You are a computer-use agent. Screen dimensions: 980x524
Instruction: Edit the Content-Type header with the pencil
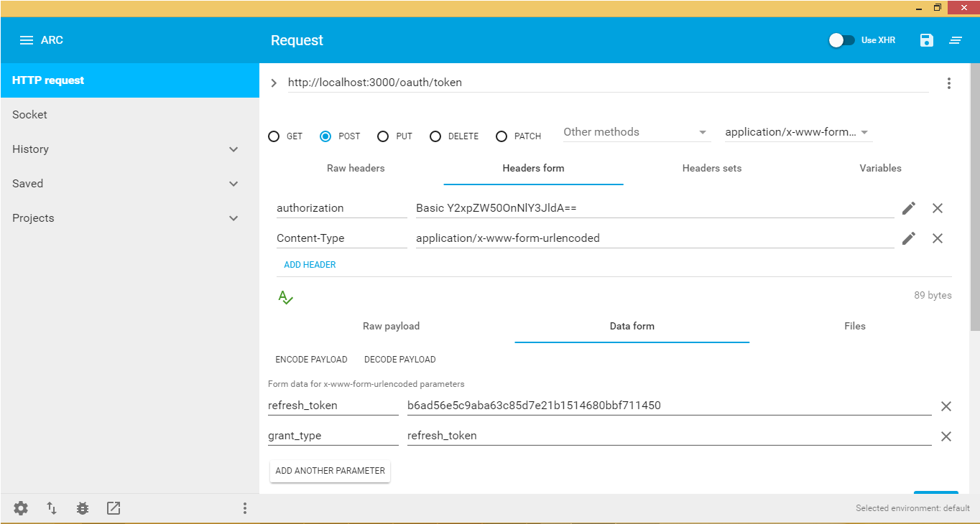coord(909,238)
